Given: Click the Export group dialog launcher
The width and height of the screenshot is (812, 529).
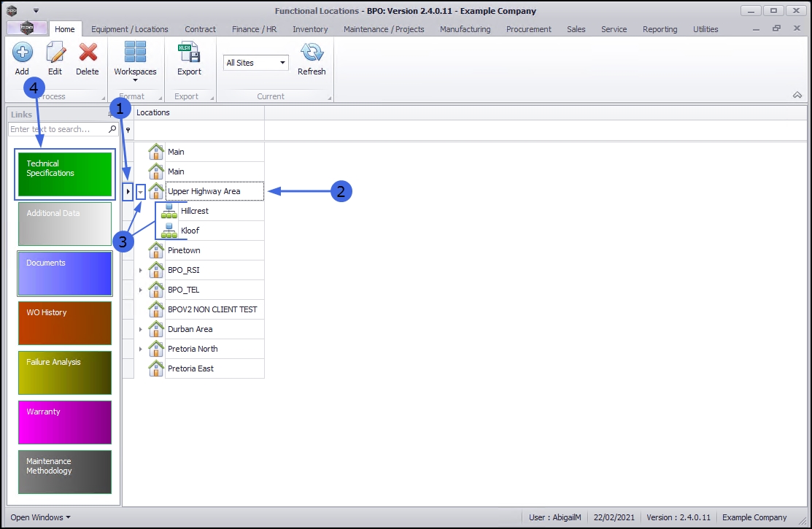Looking at the screenshot, I should click(x=212, y=98).
